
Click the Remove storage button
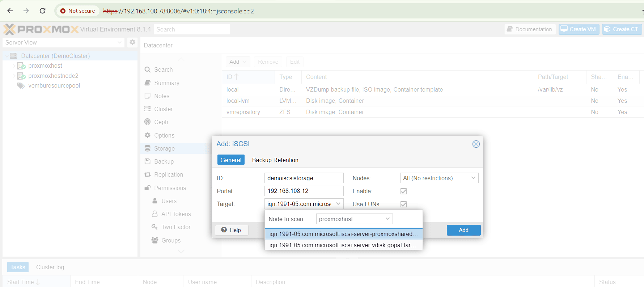coord(268,62)
